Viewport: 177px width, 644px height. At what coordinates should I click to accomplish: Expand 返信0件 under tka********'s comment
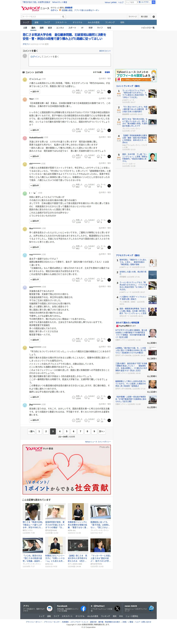point(34,247)
